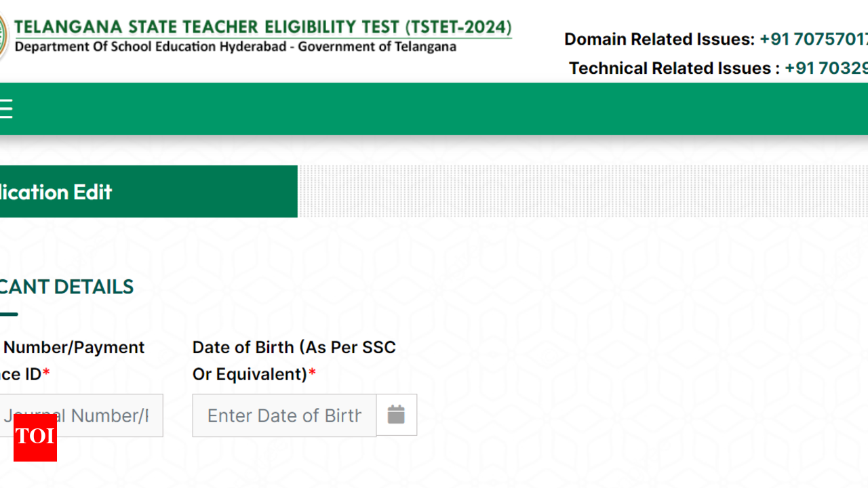Click the calendar icon beside Date of Birth
Viewport: 868px width, 488px height.
[x=396, y=415]
